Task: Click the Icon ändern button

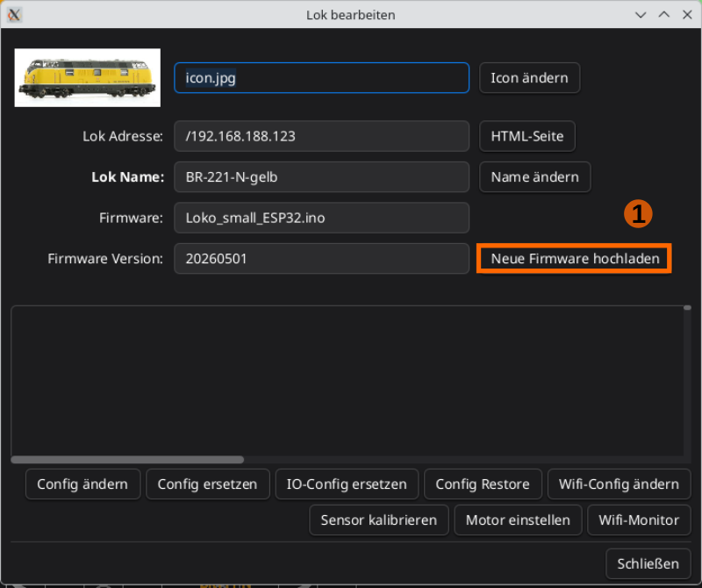Action: (x=529, y=78)
